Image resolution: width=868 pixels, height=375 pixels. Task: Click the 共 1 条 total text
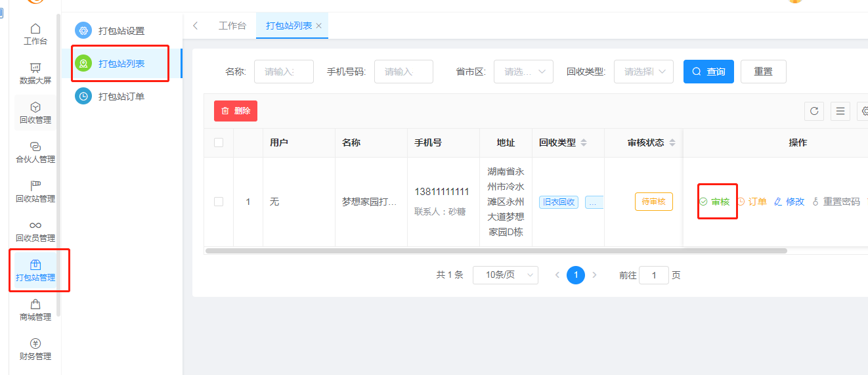[x=450, y=275]
